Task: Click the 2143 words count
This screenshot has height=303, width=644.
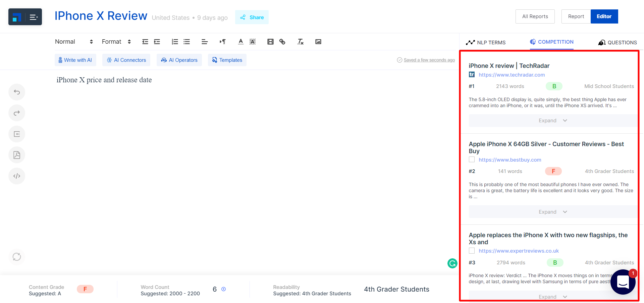Action: coord(510,86)
